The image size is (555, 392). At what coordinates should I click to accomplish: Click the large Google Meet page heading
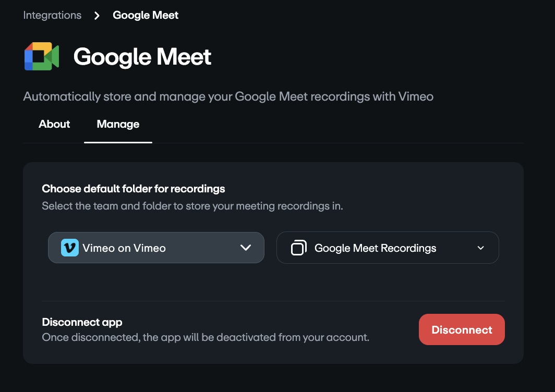coord(142,56)
